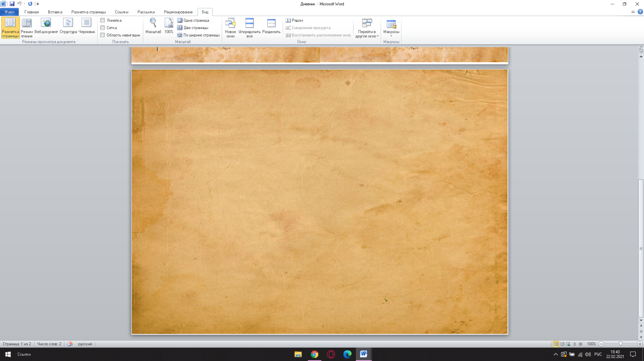The height and width of the screenshot is (361, 644).
Task: Enable Область навигации checkbox
Action: pyautogui.click(x=103, y=35)
